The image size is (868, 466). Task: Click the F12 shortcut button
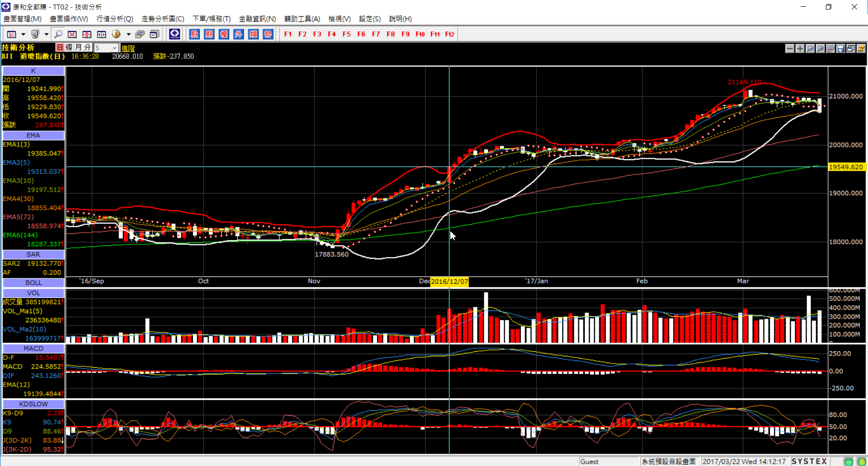pos(450,34)
